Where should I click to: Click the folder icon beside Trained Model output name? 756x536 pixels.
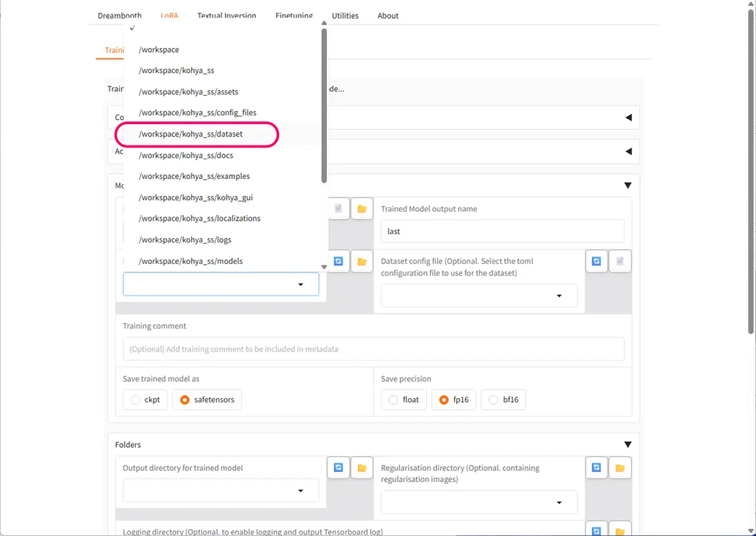point(362,208)
